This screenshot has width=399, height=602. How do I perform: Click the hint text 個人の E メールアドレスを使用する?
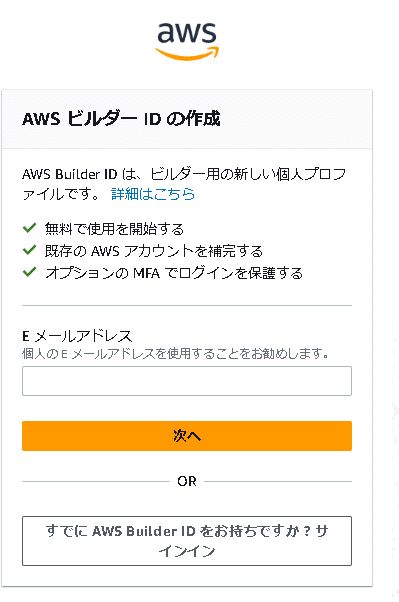tap(175, 353)
